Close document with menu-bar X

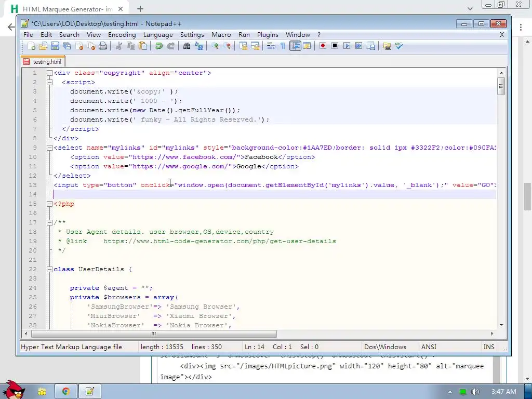tap(501, 35)
